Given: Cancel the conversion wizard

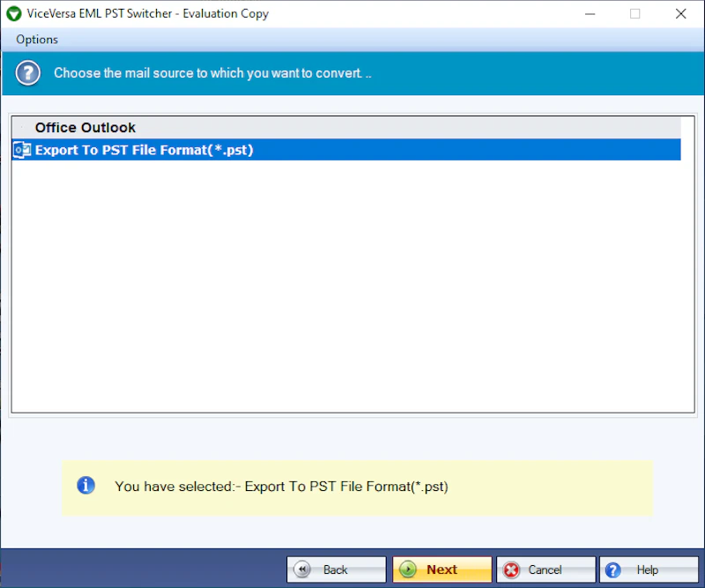Looking at the screenshot, I should coord(545,569).
